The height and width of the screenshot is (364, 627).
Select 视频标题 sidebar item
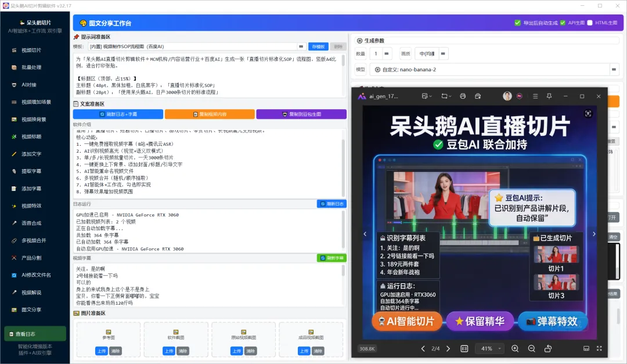[31, 137]
